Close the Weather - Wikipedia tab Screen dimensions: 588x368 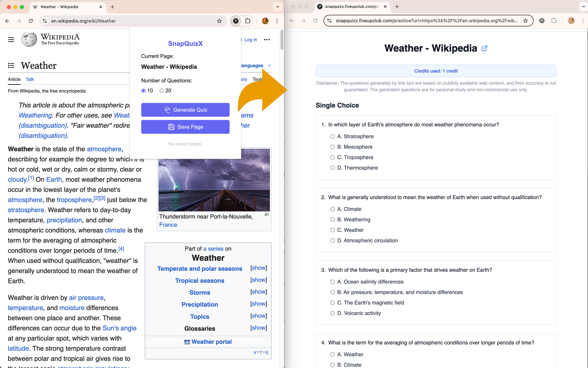(101, 7)
